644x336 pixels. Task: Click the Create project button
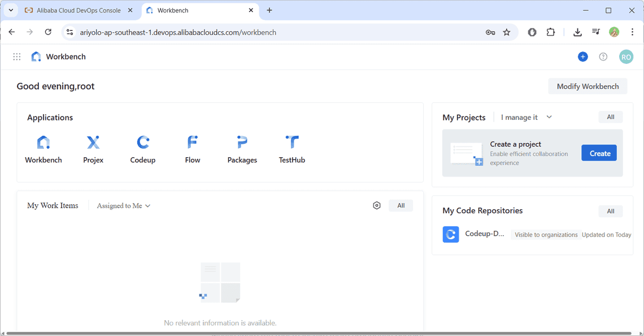599,153
